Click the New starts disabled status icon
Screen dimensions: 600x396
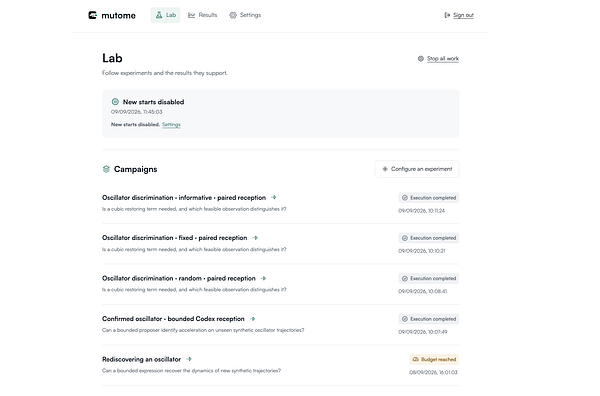pos(115,102)
